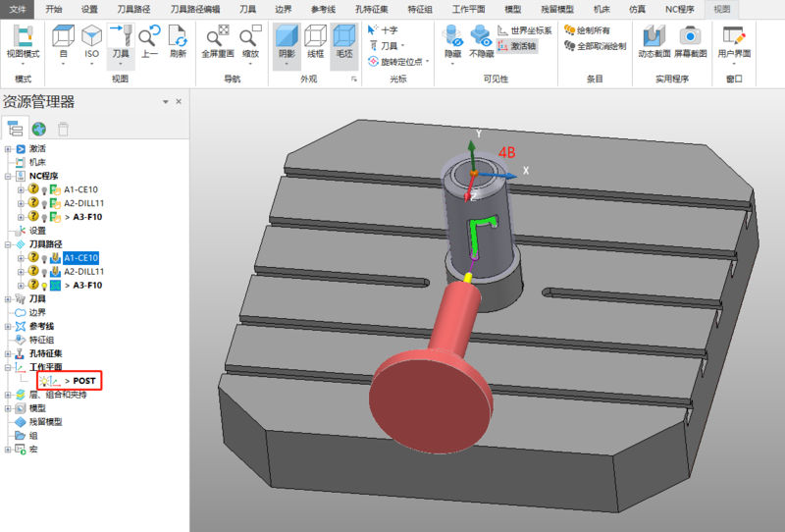Expand the 模型 tree node
Screen dimensions: 785x532
click(x=8, y=407)
